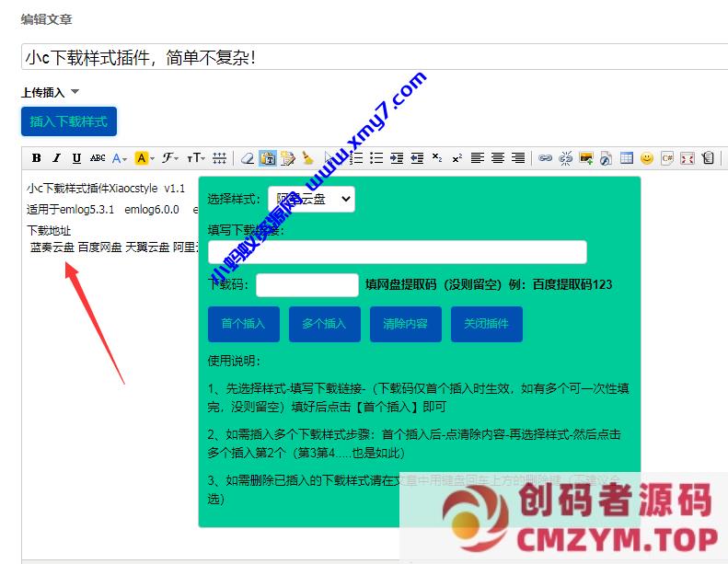Insert an image using picture icon
728x564 pixels.
[x=586, y=158]
